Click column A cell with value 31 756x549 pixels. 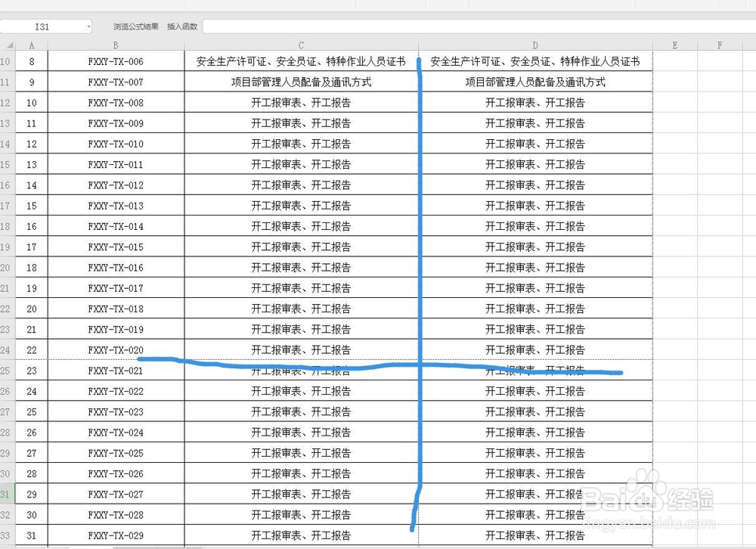point(32,535)
